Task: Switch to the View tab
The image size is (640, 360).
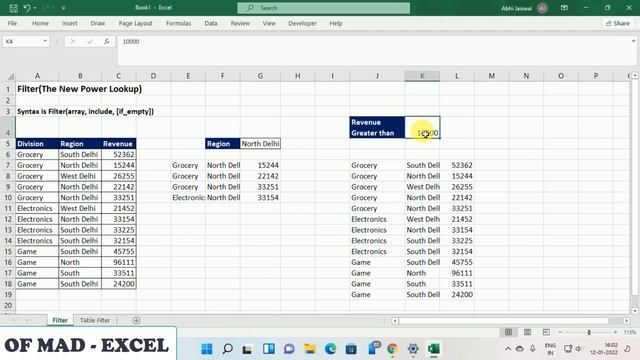Action: click(x=269, y=23)
